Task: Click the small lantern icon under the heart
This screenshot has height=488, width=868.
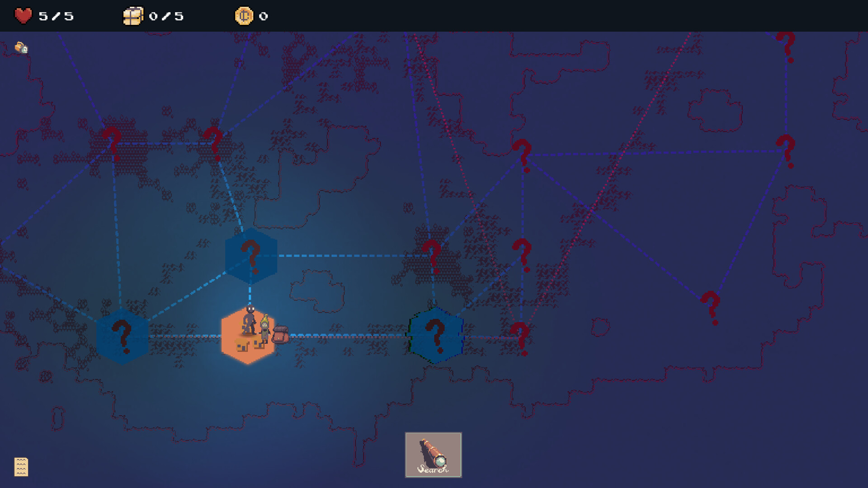Action: tap(21, 47)
